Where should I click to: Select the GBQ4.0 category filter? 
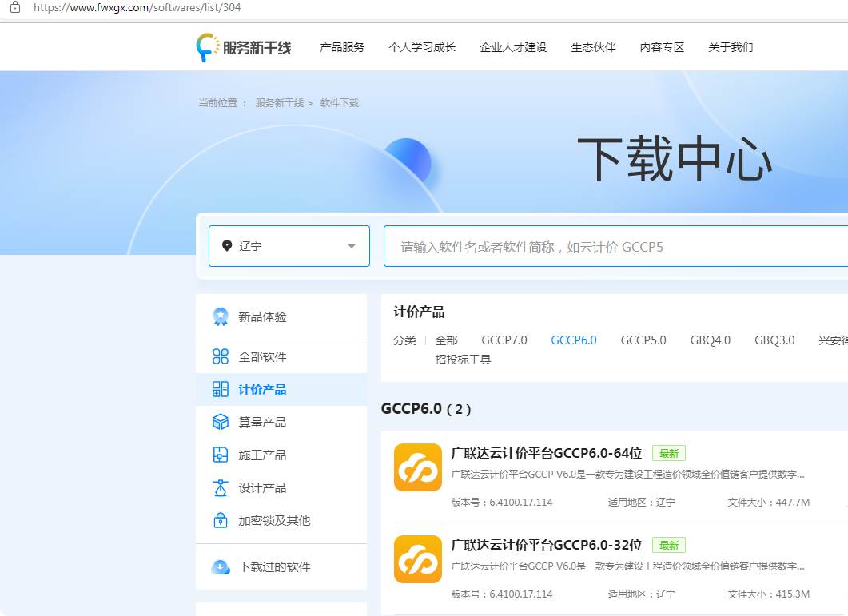(711, 340)
